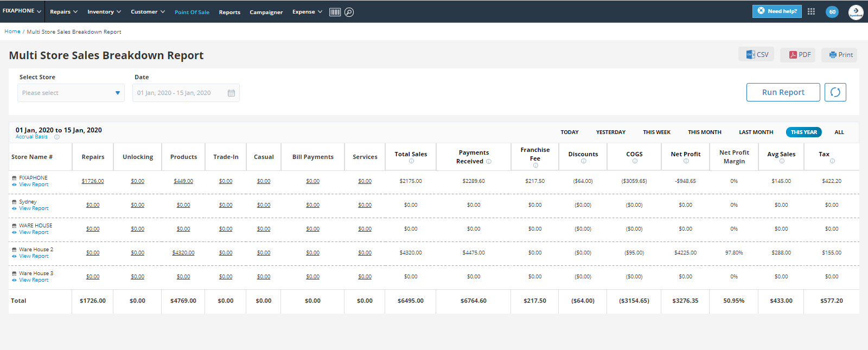Screen dimensions: 868x350
Task: Open the Accrual Basis link
Action: click(x=31, y=137)
